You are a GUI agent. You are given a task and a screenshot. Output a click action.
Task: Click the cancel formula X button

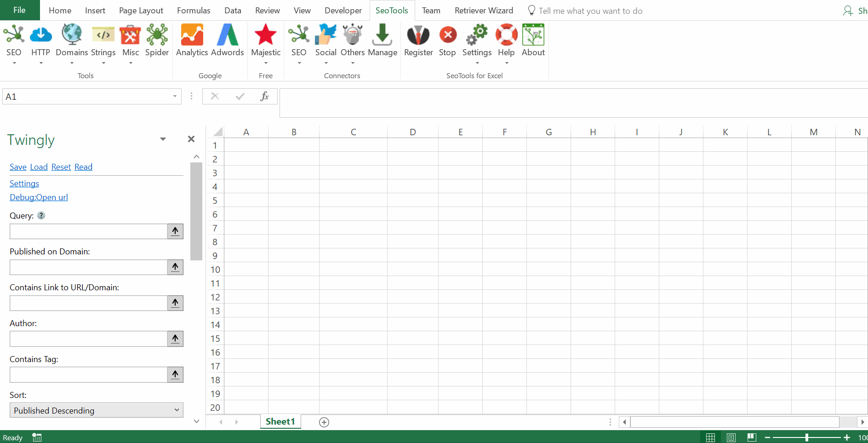(x=215, y=96)
